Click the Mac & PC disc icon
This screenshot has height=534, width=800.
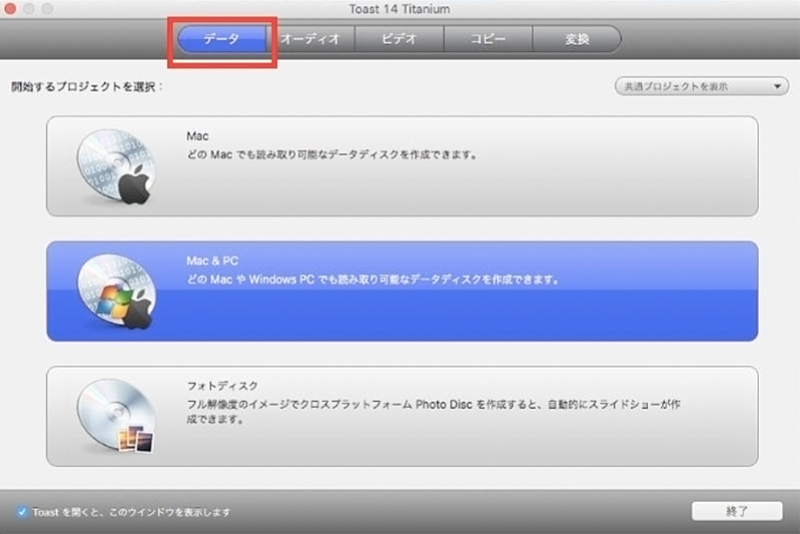[116, 292]
